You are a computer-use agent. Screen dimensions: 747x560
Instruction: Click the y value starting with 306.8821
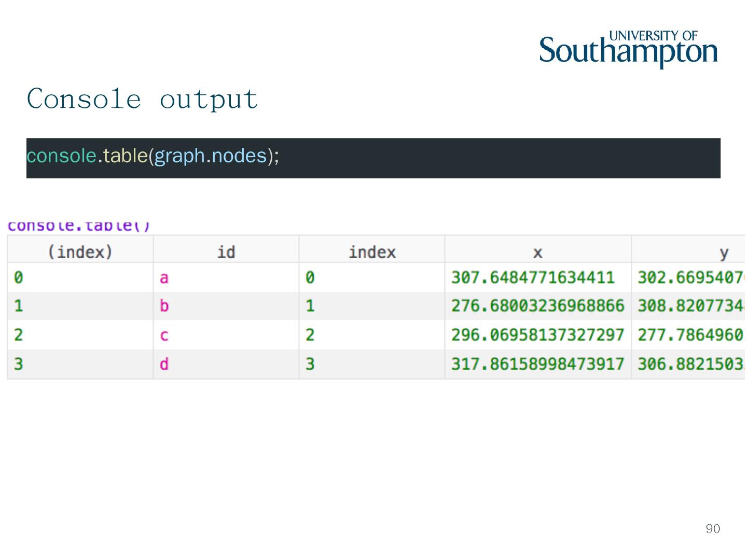pos(690,364)
